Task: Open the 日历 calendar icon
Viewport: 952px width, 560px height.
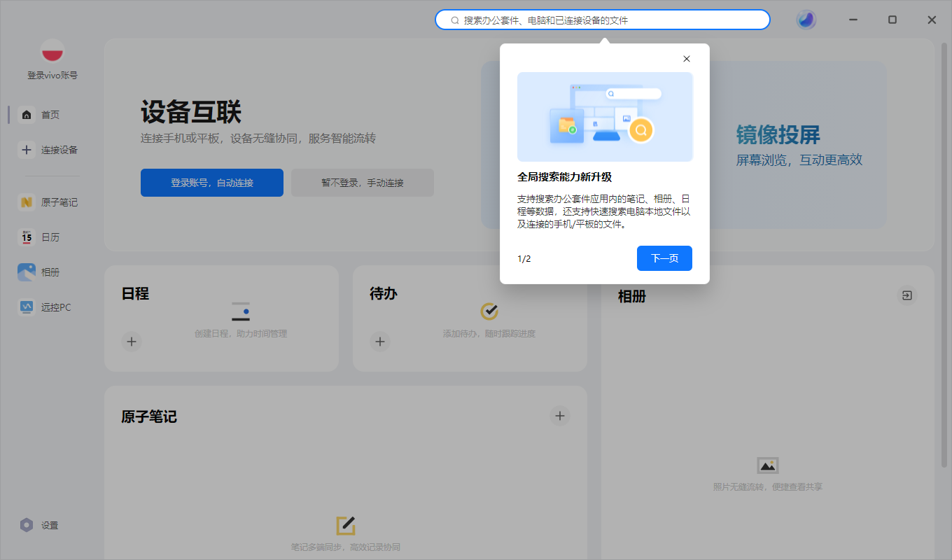Action: pos(27,237)
